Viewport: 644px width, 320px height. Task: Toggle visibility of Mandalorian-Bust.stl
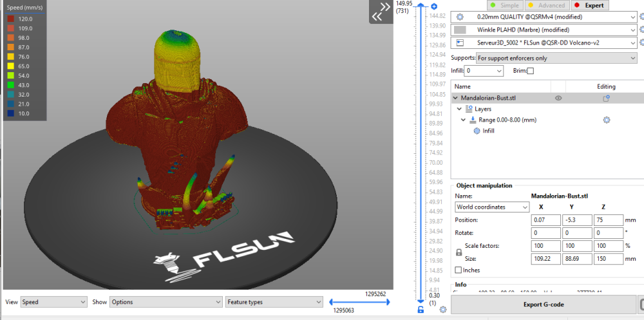[x=558, y=98]
